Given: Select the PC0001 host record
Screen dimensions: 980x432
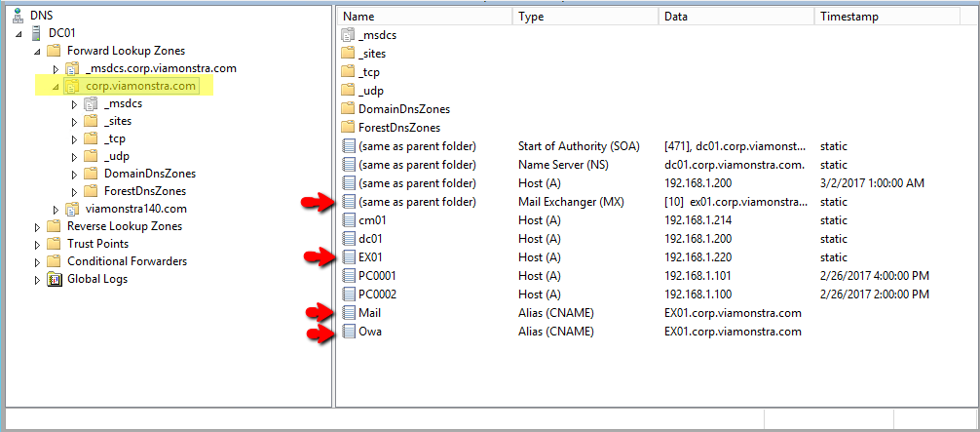Looking at the screenshot, I should click(377, 276).
